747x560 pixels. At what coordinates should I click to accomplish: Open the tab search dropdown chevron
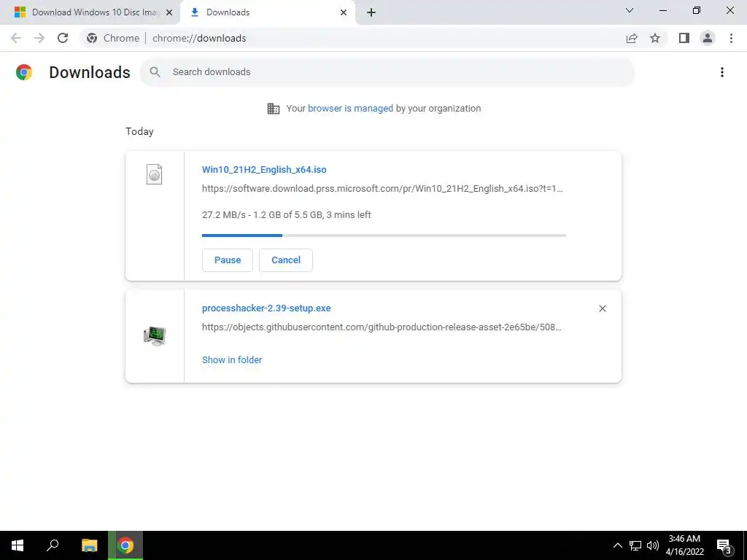click(630, 10)
